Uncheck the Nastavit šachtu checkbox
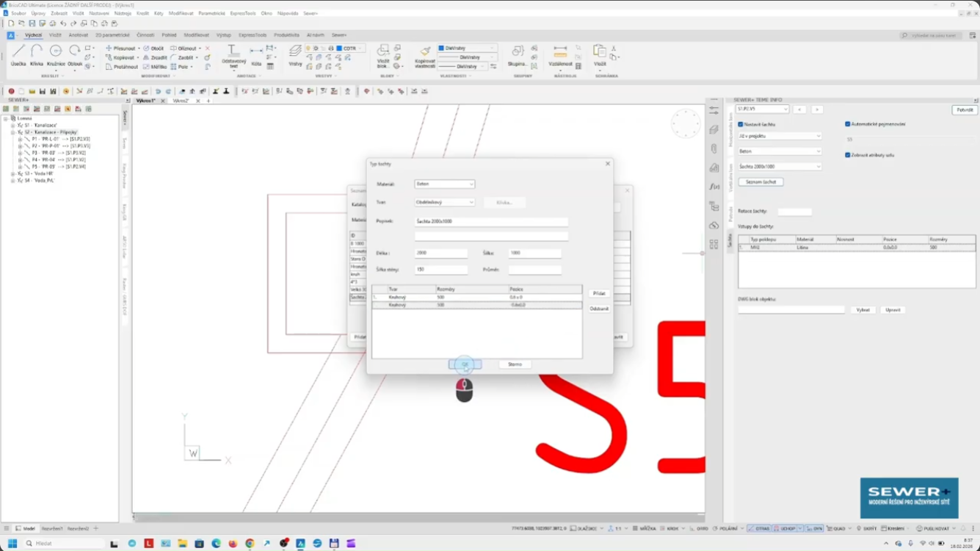This screenshot has height=551, width=980. 741,124
